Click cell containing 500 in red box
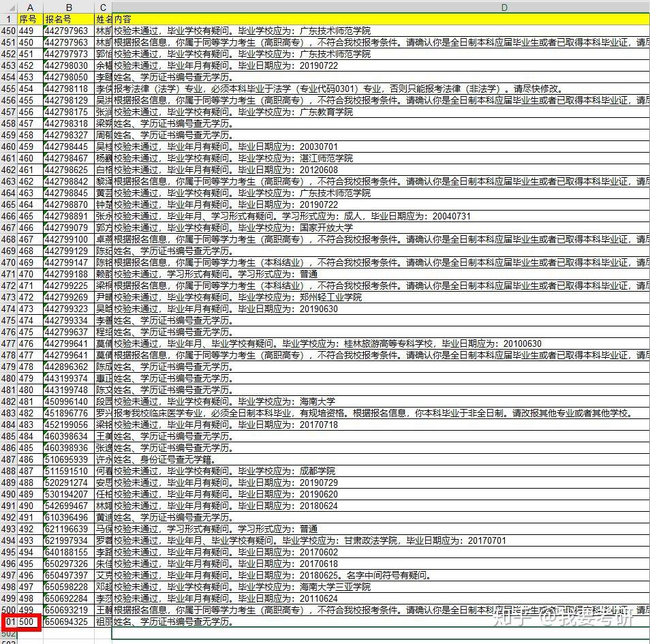The image size is (650, 644). click(x=30, y=622)
